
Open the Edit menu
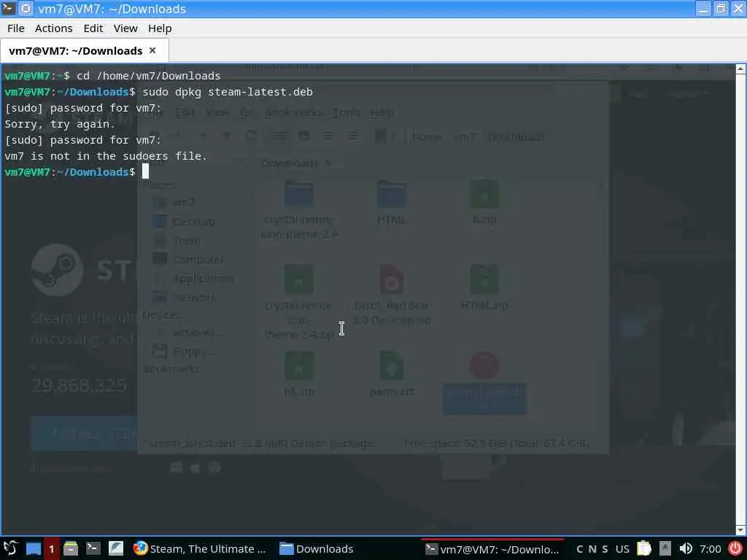(93, 28)
